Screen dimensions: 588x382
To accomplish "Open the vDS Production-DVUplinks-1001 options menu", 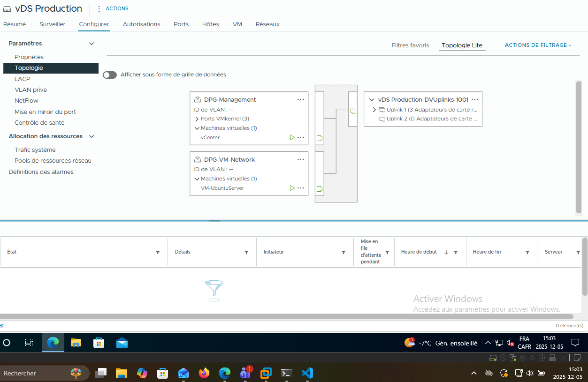I will [474, 99].
